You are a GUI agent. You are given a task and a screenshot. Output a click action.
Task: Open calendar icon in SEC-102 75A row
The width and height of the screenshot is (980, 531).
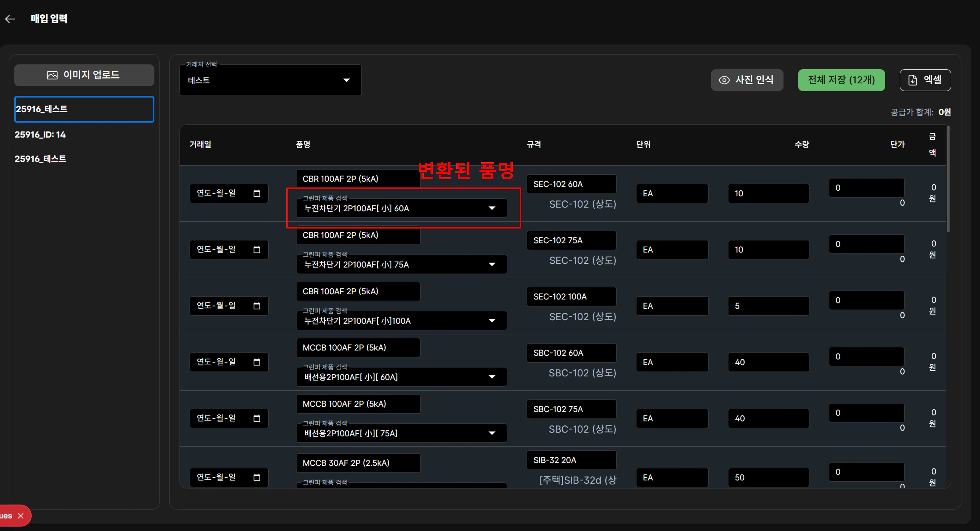pos(257,250)
